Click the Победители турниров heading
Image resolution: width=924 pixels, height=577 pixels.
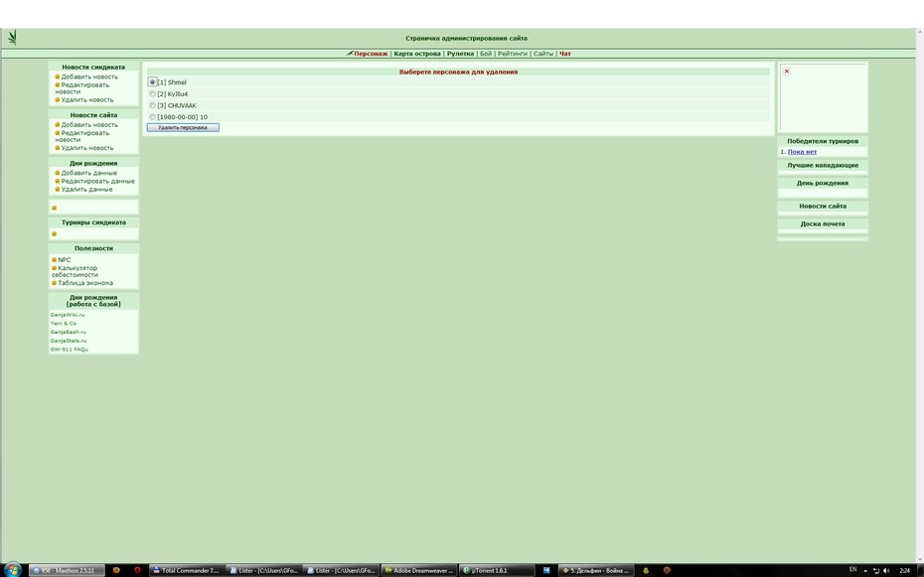click(823, 141)
